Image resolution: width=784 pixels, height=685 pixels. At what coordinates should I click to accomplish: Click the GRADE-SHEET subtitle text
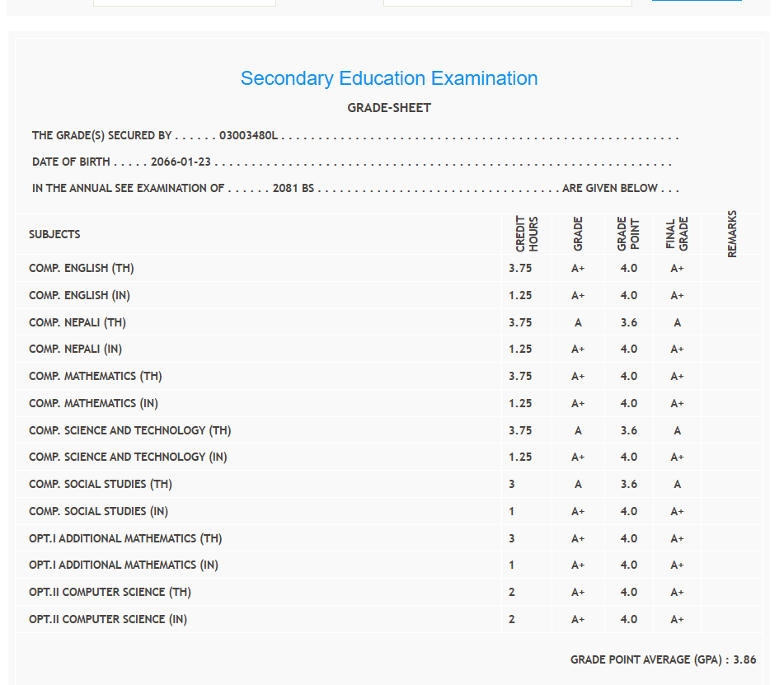389,108
